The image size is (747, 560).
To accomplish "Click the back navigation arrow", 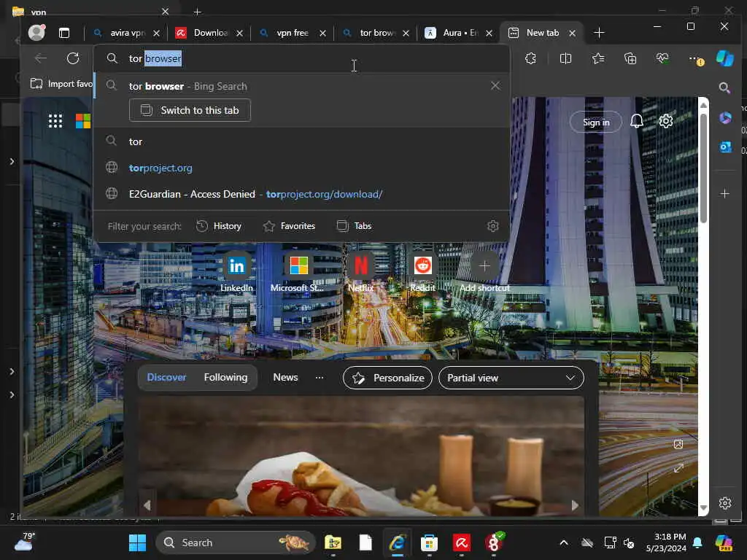I will tap(41, 58).
